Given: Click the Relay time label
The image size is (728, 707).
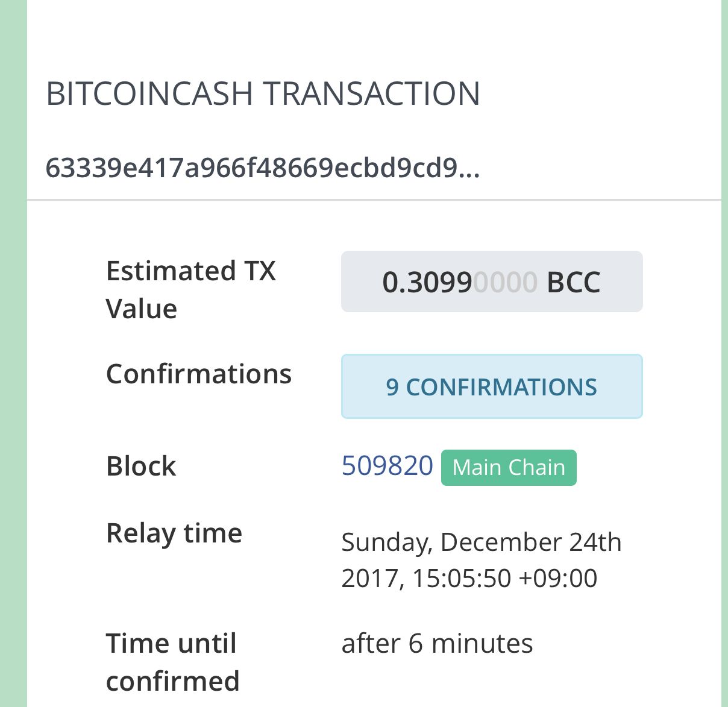Looking at the screenshot, I should tap(174, 533).
